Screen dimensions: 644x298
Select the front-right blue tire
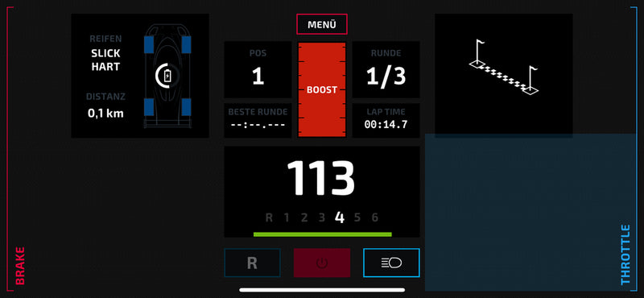click(186, 45)
